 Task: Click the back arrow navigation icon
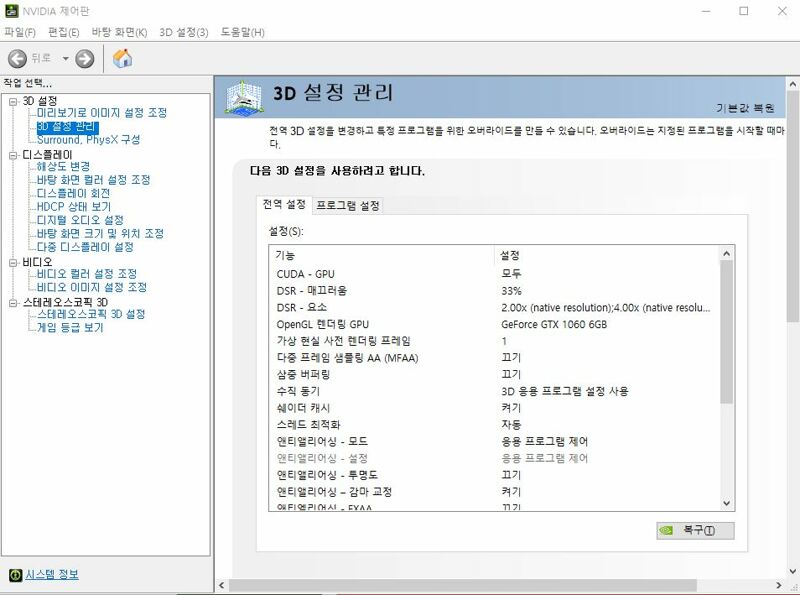pos(17,59)
